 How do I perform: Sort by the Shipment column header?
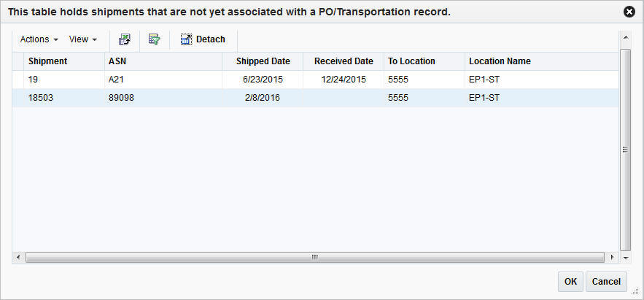click(x=48, y=61)
